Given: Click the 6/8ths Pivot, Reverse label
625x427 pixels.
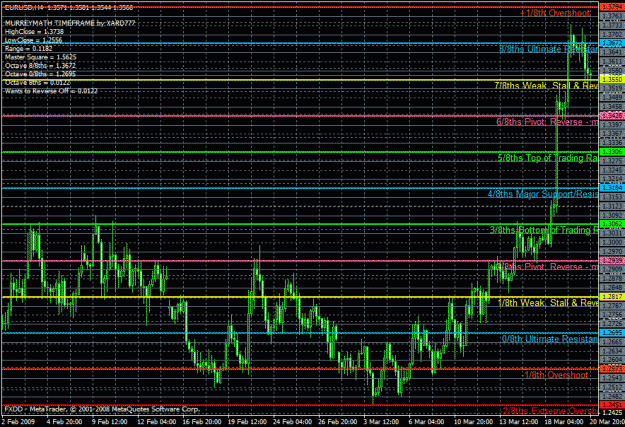Looking at the screenshot, I should pyautogui.click(x=547, y=122).
